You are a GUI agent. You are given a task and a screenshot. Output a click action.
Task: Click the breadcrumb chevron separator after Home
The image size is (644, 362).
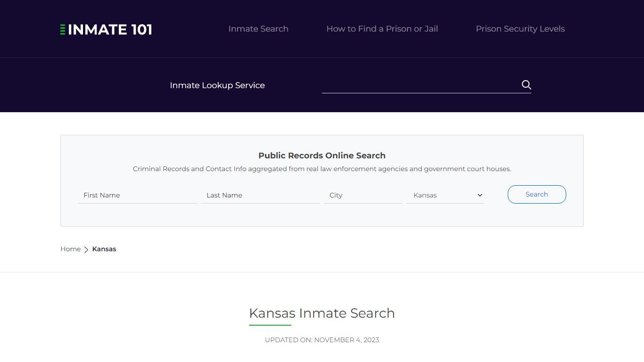[86, 249]
